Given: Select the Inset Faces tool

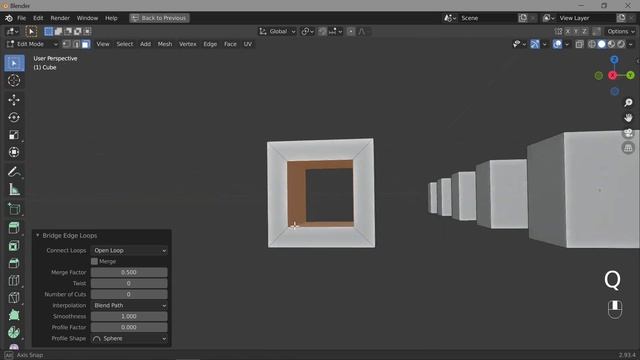Looking at the screenshot, I should click(14, 246).
